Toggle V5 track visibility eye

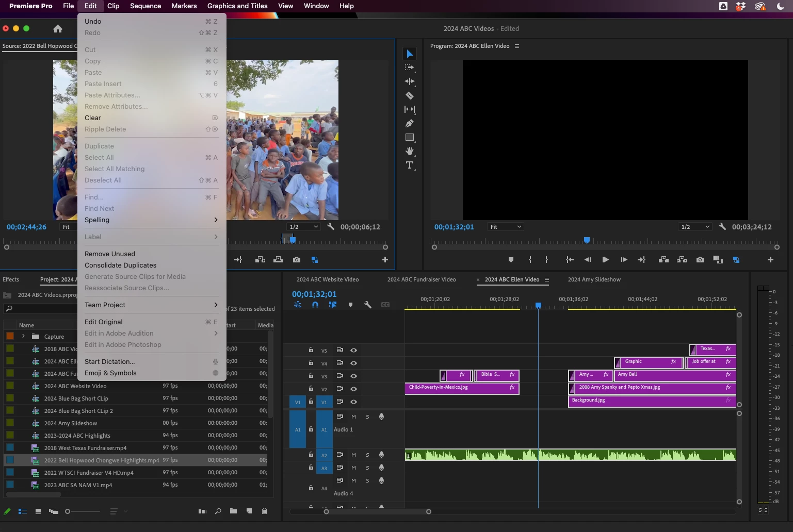pyautogui.click(x=353, y=350)
